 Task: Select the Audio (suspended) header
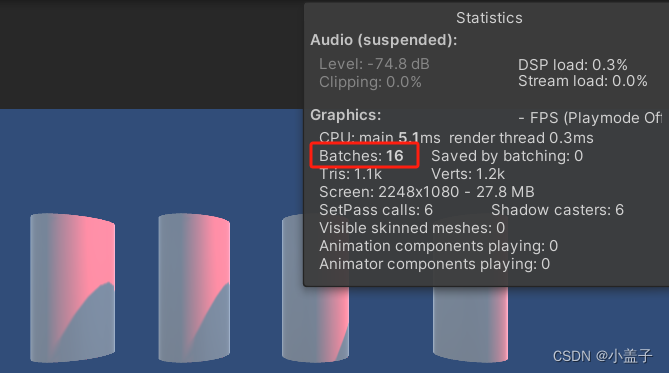(384, 40)
